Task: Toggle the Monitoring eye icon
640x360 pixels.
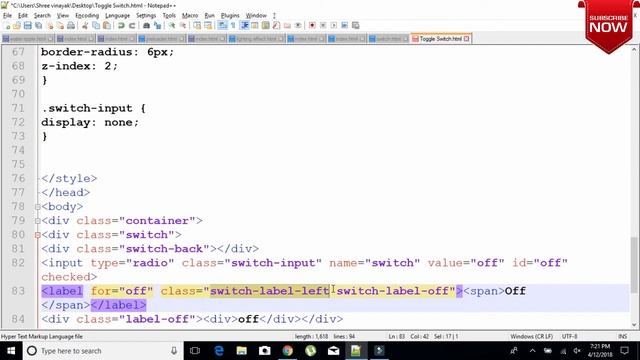Action: pyautogui.click(x=298, y=25)
